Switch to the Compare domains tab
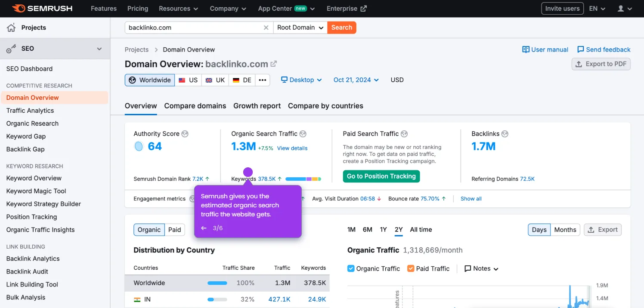Screen dimensions: 644x308 click(x=195, y=106)
